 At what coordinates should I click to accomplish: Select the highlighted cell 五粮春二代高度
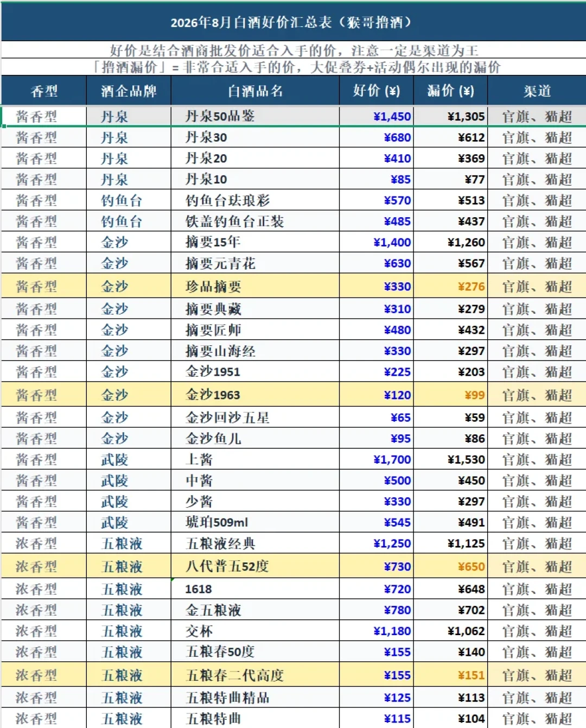[x=255, y=675]
